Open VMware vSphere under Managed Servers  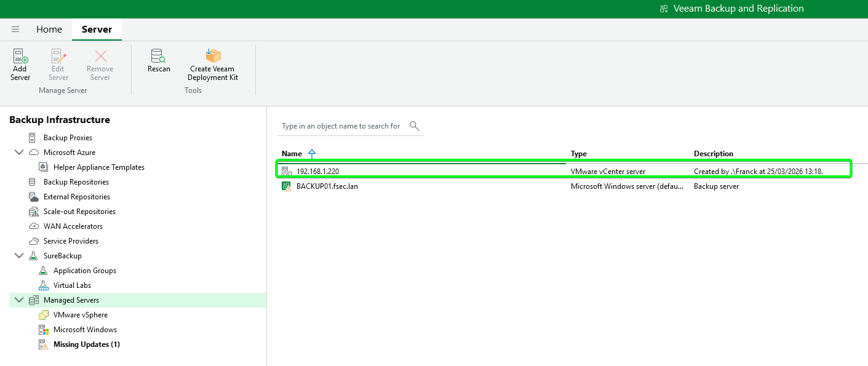81,315
